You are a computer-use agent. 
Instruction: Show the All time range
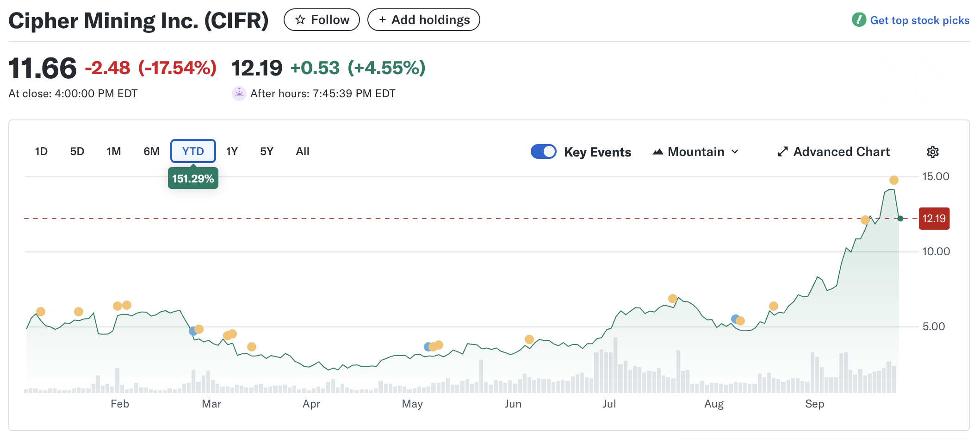point(303,151)
